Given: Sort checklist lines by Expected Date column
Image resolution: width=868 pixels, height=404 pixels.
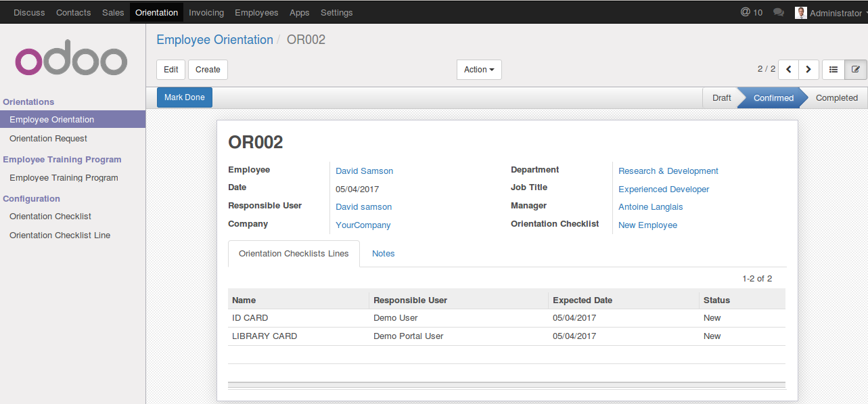Looking at the screenshot, I should (x=582, y=300).
